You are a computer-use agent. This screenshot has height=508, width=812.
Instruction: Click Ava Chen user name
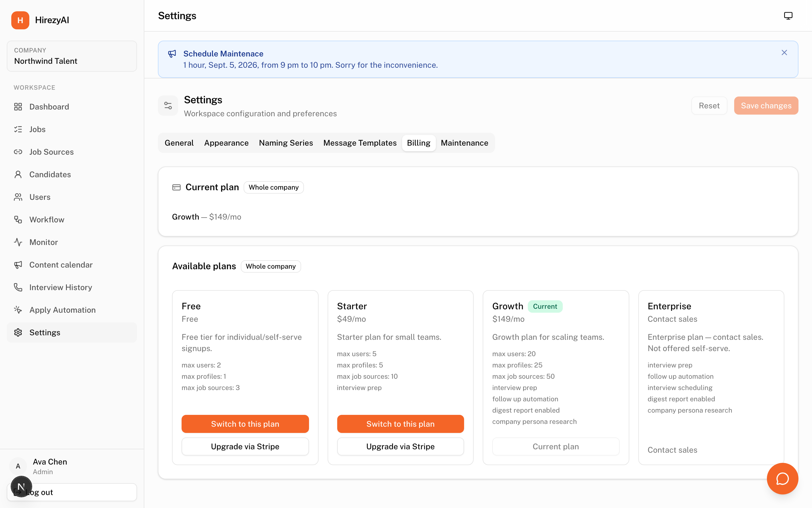pyautogui.click(x=50, y=462)
